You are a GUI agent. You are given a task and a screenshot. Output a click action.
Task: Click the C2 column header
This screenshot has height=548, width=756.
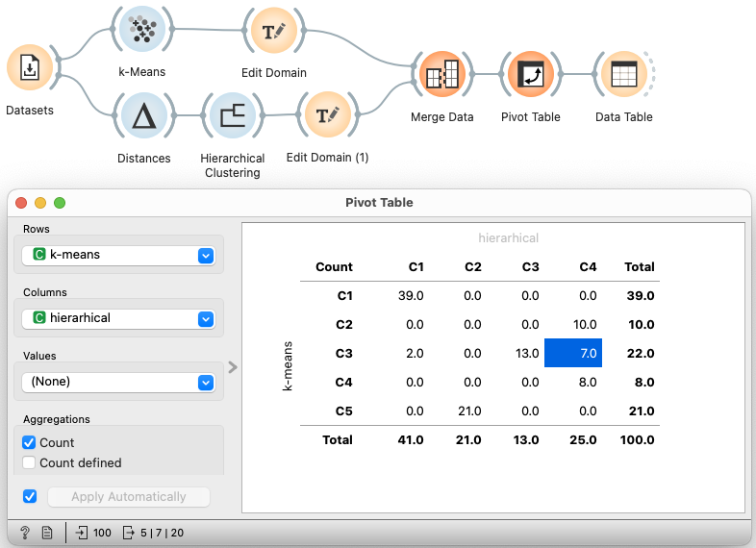472,266
